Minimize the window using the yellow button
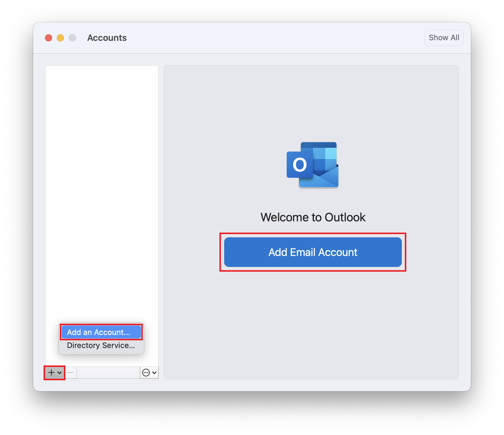Viewport: 504px width, 435px height. click(x=60, y=38)
